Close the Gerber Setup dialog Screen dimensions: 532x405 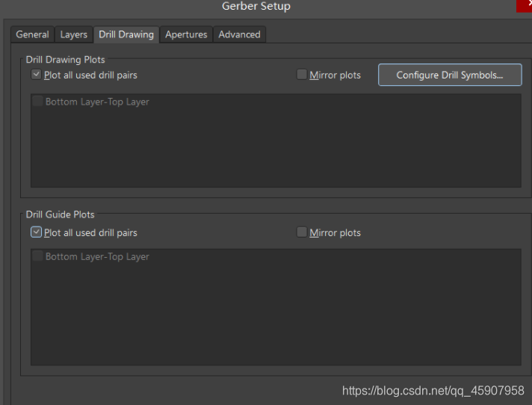525,5
